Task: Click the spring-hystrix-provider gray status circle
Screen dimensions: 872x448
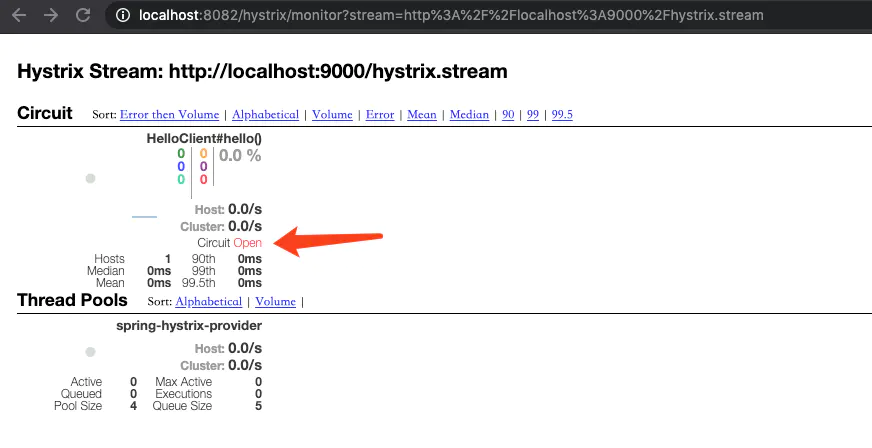Action: 90,352
